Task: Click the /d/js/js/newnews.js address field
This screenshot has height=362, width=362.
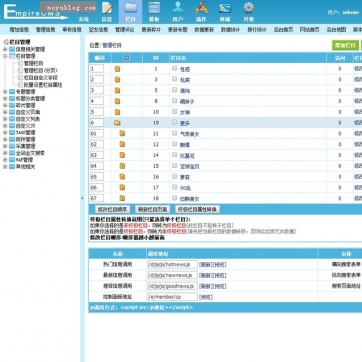Action: (x=172, y=275)
